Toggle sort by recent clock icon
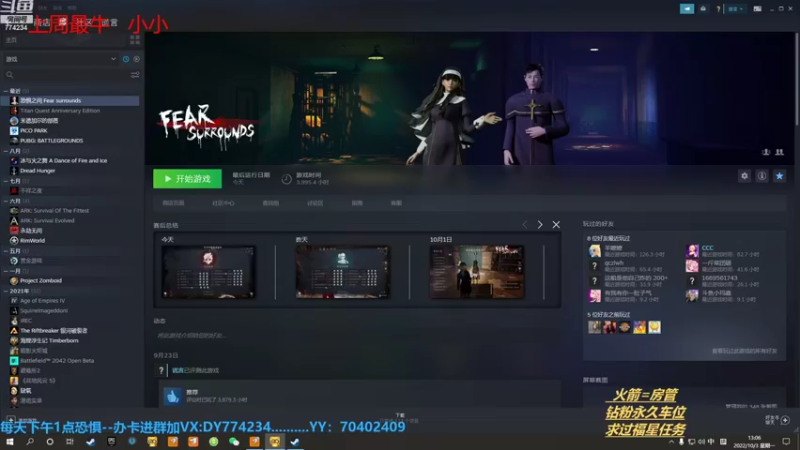This screenshot has height=450, width=800. coord(126,59)
